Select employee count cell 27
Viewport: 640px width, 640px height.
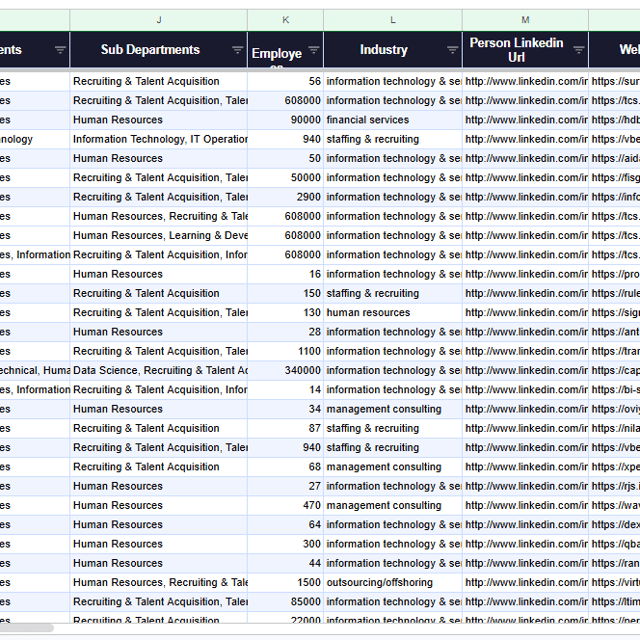285,486
